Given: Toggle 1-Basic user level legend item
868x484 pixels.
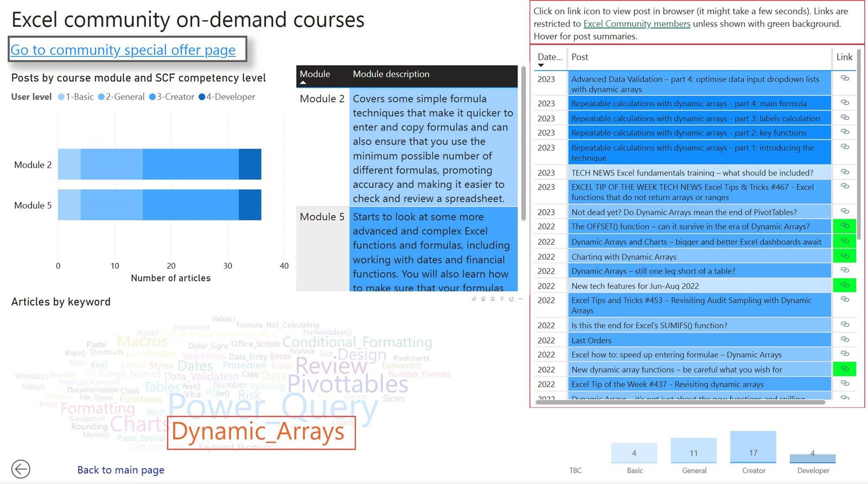Looking at the screenshot, I should point(76,97).
